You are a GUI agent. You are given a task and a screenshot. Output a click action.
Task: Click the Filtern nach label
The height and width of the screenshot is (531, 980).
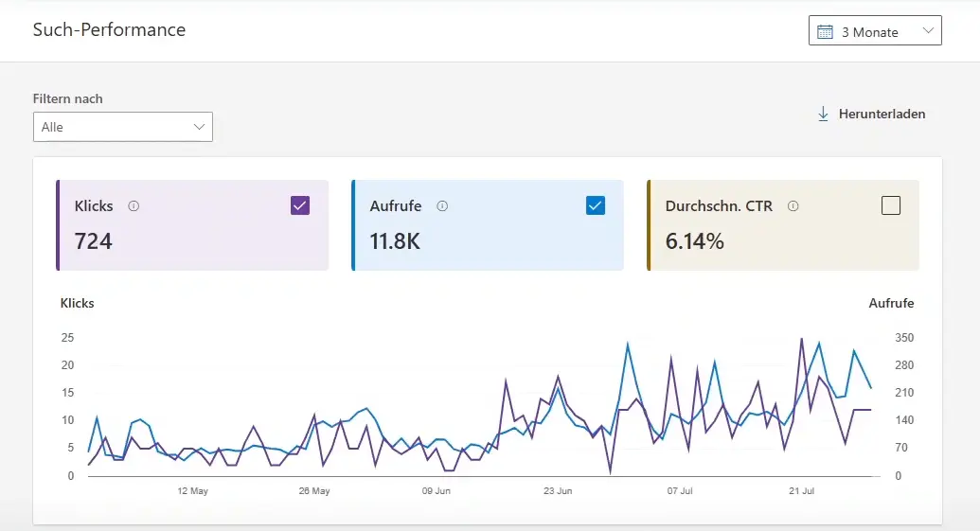click(x=67, y=98)
